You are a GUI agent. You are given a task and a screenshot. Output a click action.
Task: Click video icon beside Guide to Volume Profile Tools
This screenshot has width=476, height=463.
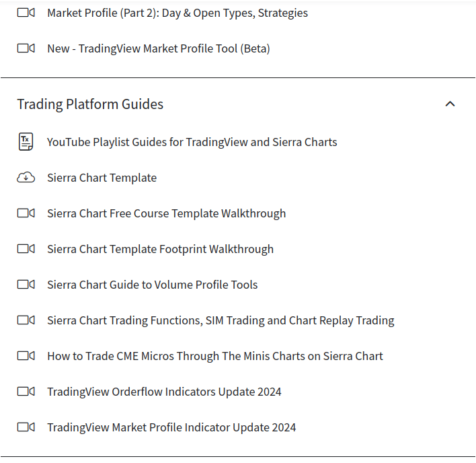pyautogui.click(x=26, y=285)
